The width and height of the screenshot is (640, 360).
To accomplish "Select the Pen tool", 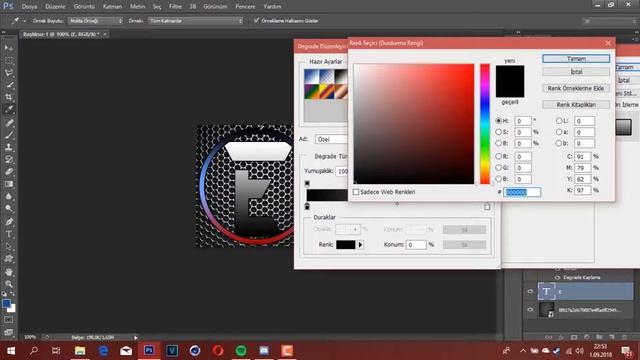I will click(x=9, y=222).
